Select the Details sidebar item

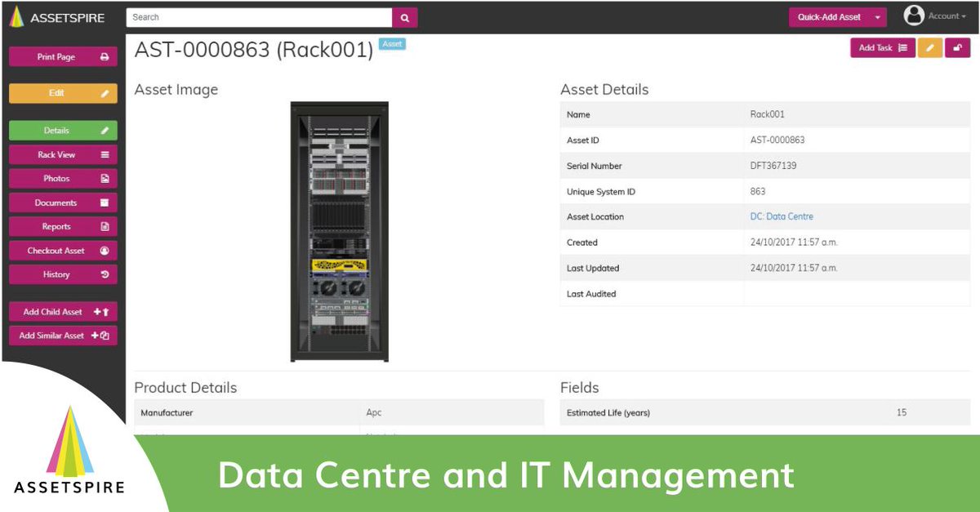click(63, 131)
